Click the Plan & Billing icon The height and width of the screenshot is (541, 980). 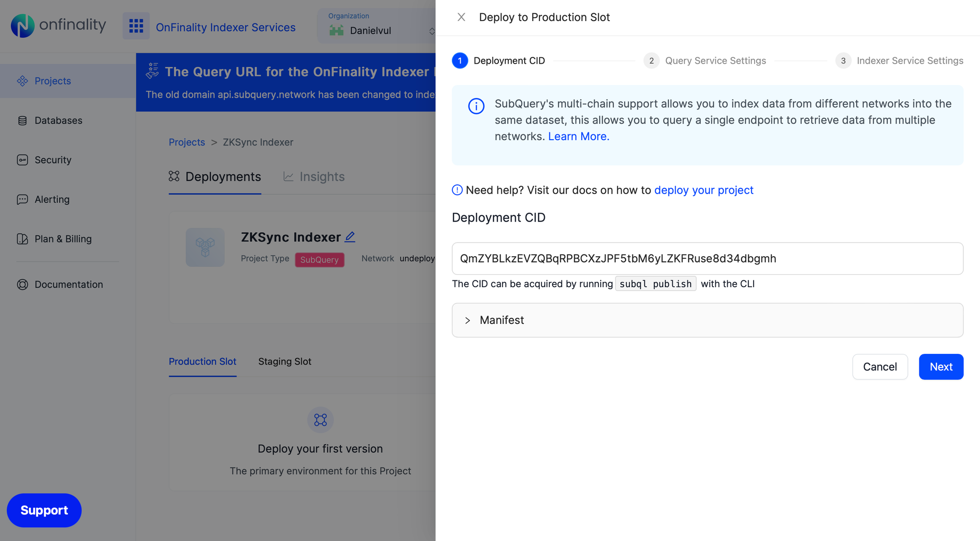(23, 239)
